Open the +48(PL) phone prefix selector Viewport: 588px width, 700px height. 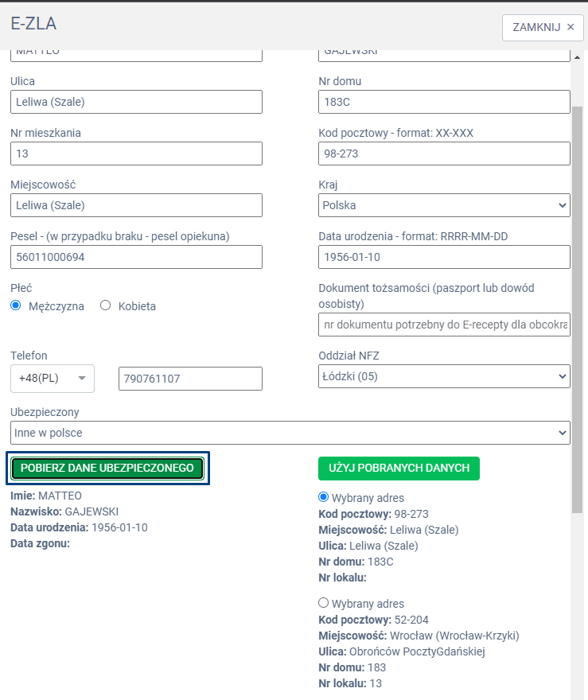click(x=53, y=379)
